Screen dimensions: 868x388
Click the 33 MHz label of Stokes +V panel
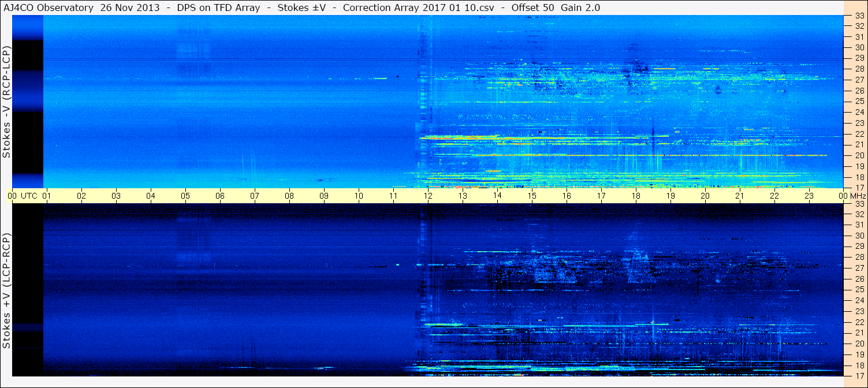(x=859, y=204)
